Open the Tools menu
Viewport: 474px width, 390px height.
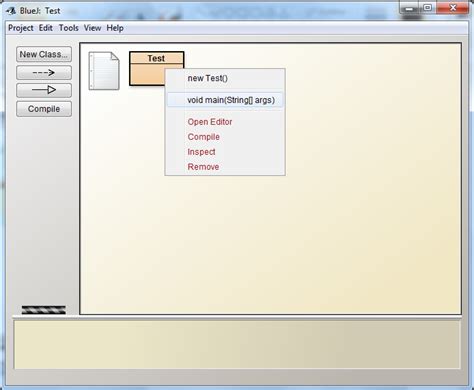point(69,28)
